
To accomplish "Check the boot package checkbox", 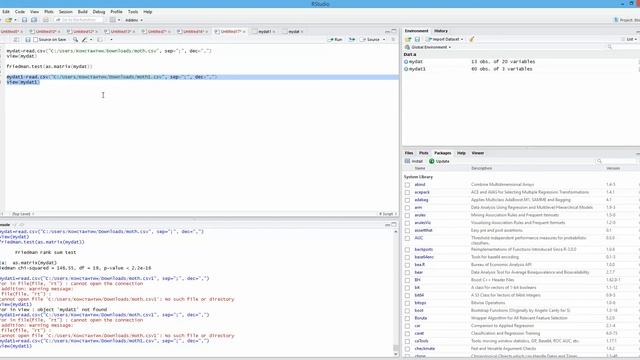I will pyautogui.click(x=407, y=311).
